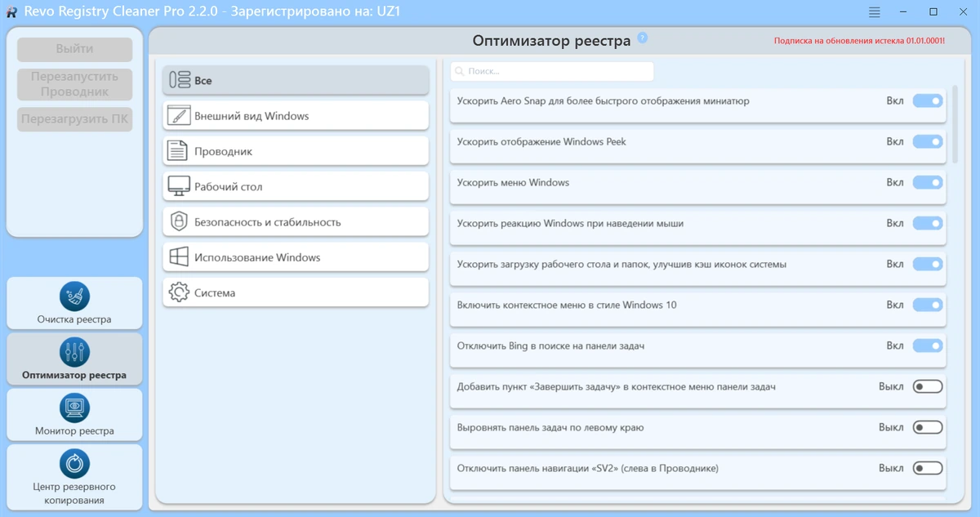
Task: Toggle Ускорить меню Windows switch
Action: [928, 182]
